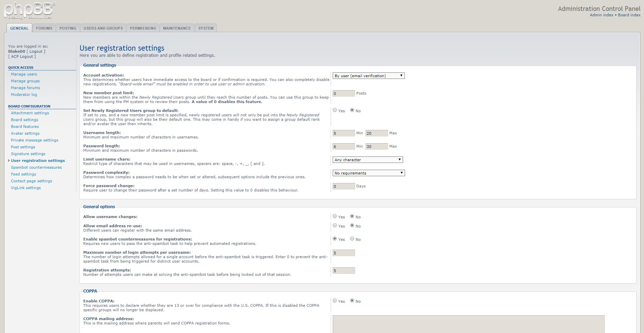The image size is (644, 333).
Task: Click the New member post limit field
Action: pos(344,94)
